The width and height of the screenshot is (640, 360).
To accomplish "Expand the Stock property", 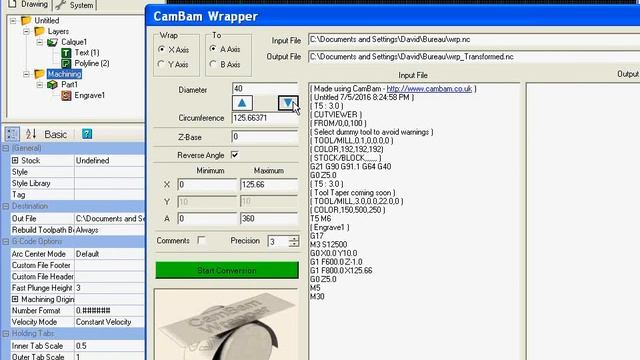I will click(x=15, y=160).
